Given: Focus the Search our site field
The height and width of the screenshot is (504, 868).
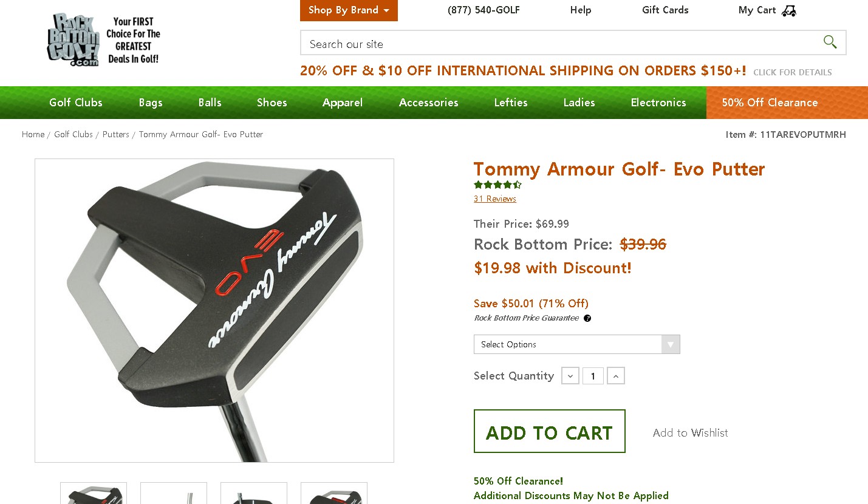Looking at the screenshot, I should (559, 43).
